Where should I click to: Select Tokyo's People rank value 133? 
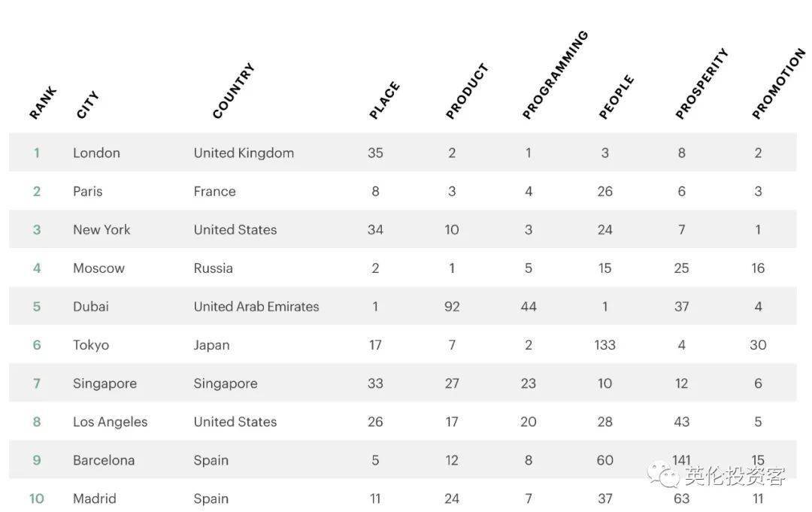coord(604,345)
